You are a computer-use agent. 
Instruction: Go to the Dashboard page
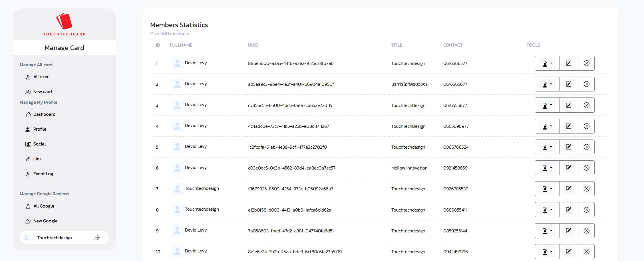point(44,114)
